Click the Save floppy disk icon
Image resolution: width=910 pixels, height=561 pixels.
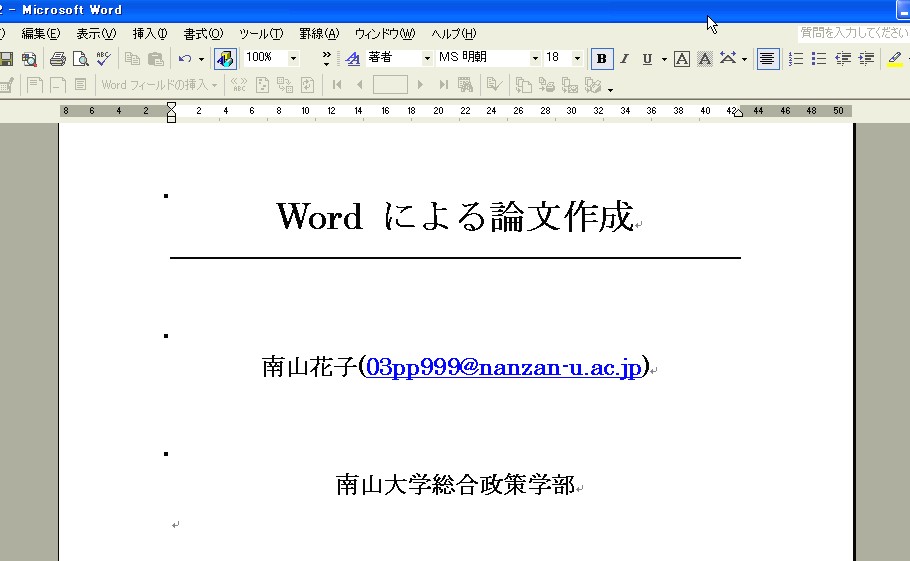[x=6, y=59]
